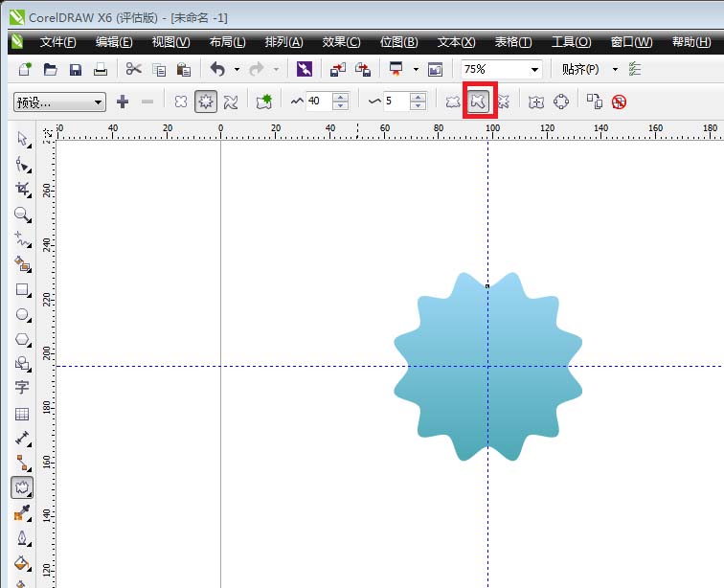Screen dimensions: 724x588
Task: Select the Ellipse tool
Action: (x=22, y=314)
